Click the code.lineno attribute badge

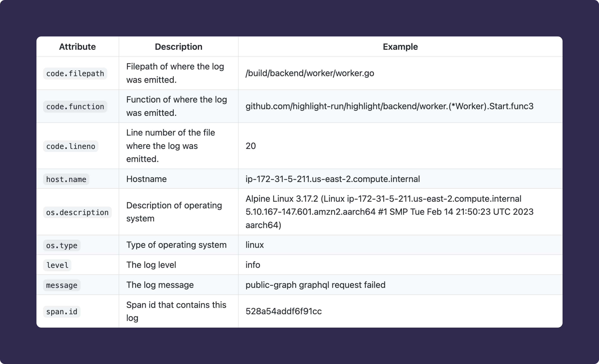click(x=70, y=146)
